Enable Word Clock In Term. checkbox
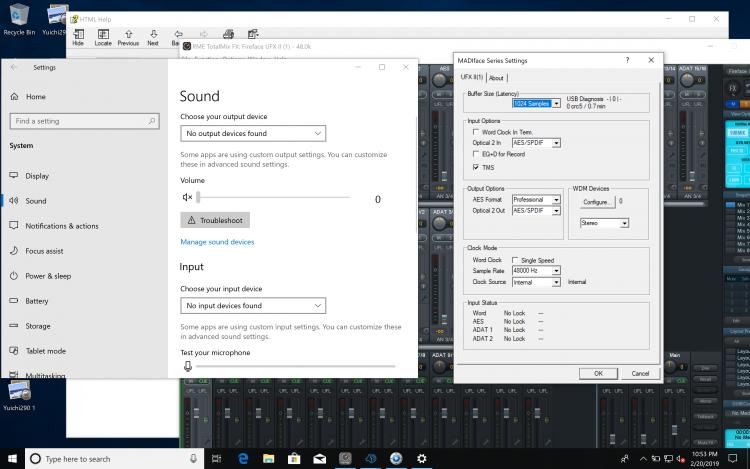This screenshot has width=750, height=469. pos(475,131)
